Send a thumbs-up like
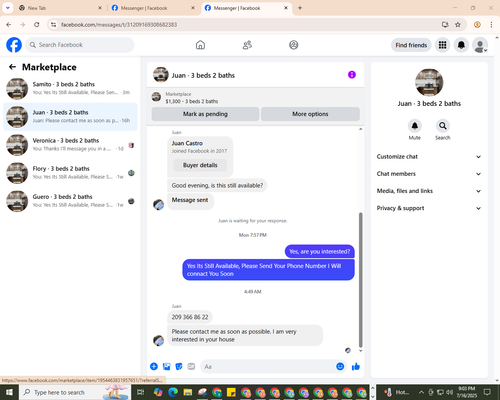The height and width of the screenshot is (400, 500). [356, 367]
